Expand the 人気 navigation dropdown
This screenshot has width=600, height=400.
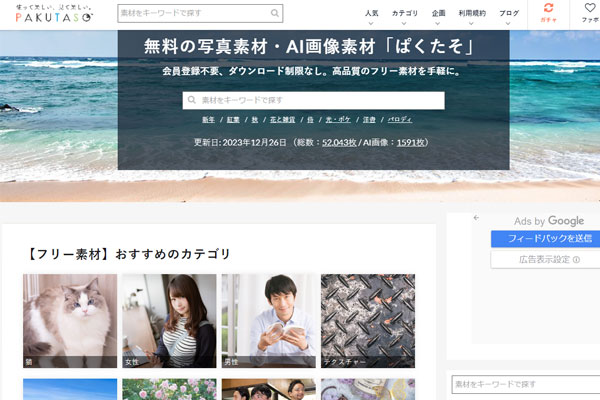pyautogui.click(x=371, y=17)
